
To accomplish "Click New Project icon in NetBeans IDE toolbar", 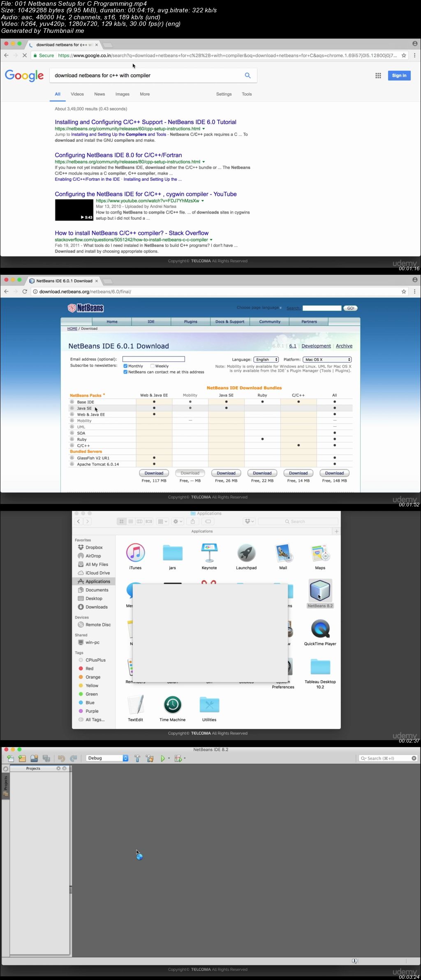I will click(22, 758).
